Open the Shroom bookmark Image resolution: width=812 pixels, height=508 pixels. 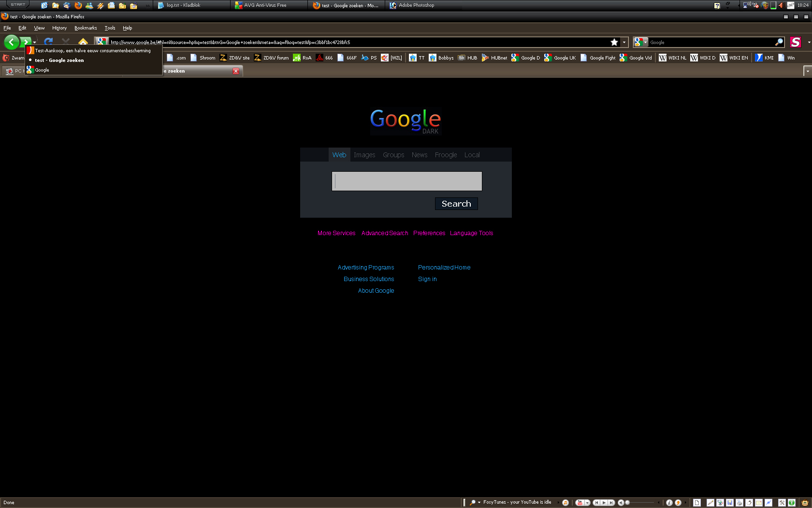click(x=203, y=58)
